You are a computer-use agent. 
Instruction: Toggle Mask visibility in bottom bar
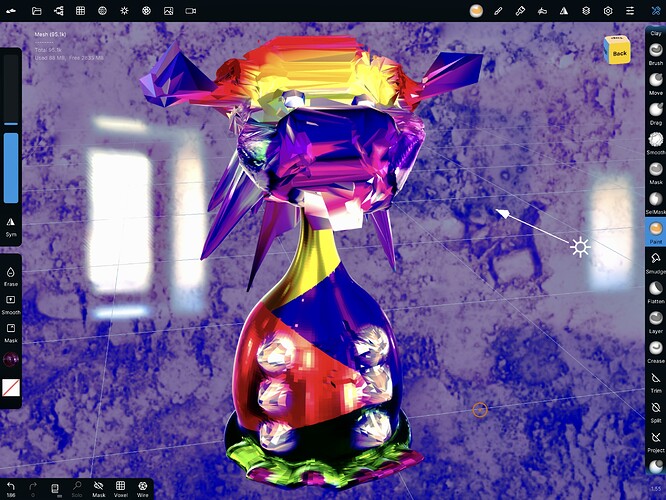99,489
